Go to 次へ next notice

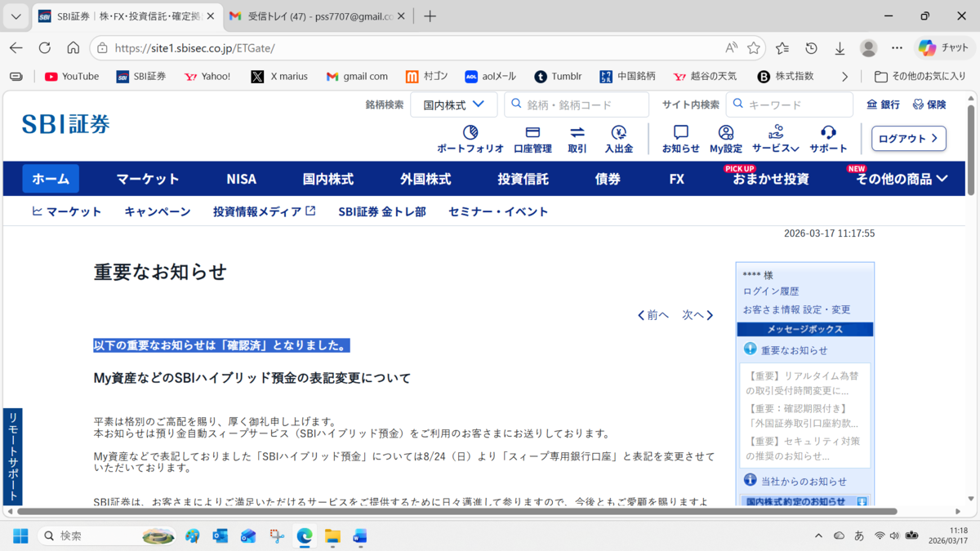tap(698, 315)
